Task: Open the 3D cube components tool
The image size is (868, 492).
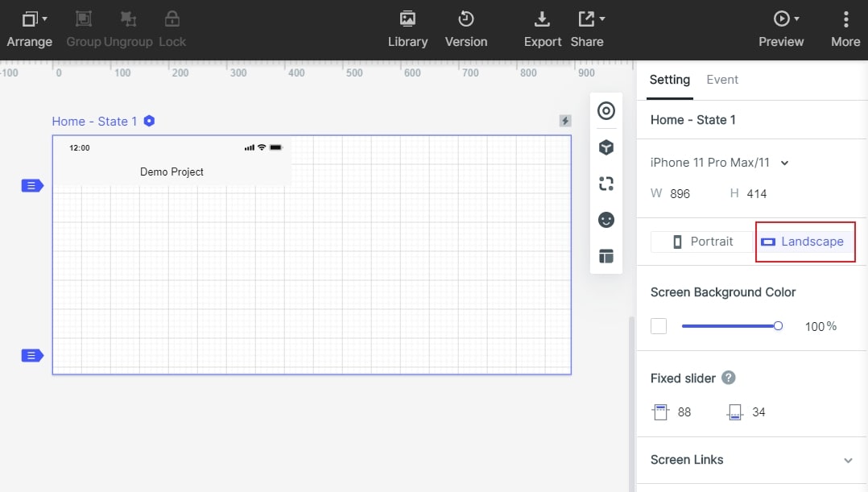Action: [x=606, y=147]
